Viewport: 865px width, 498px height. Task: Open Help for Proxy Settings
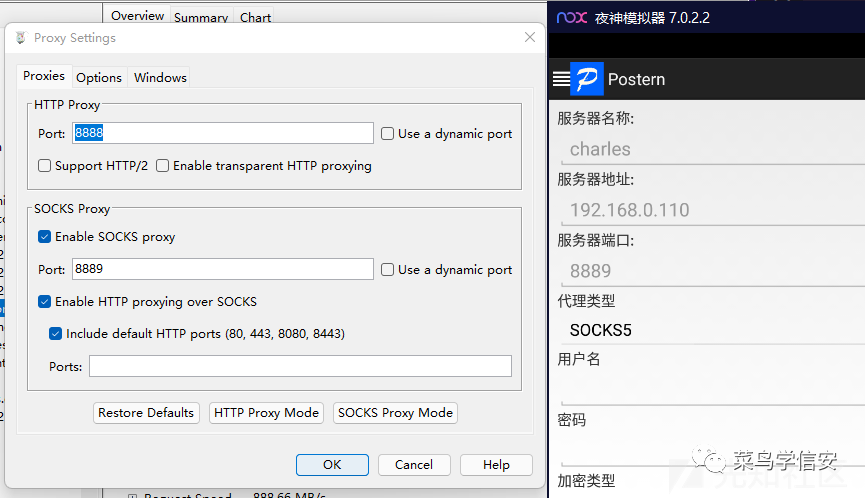point(496,465)
